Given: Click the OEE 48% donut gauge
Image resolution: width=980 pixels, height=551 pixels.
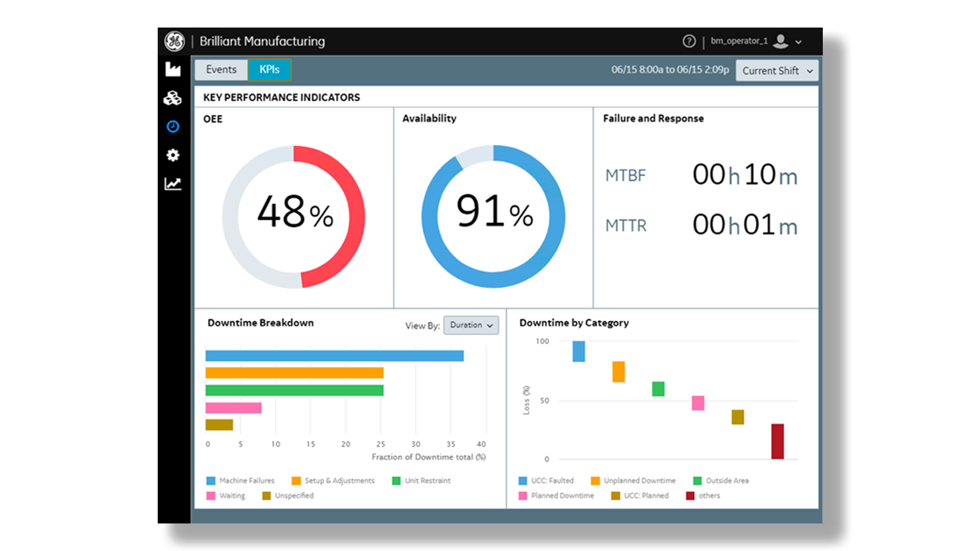Looking at the screenshot, I should pos(293,217).
